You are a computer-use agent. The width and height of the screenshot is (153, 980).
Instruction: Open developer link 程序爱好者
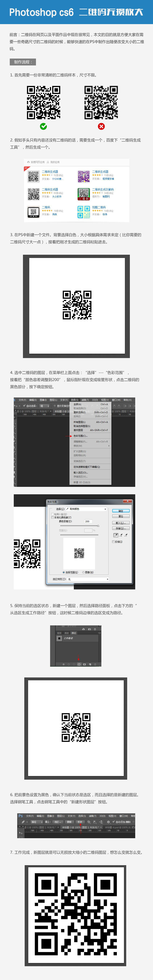tap(108, 179)
